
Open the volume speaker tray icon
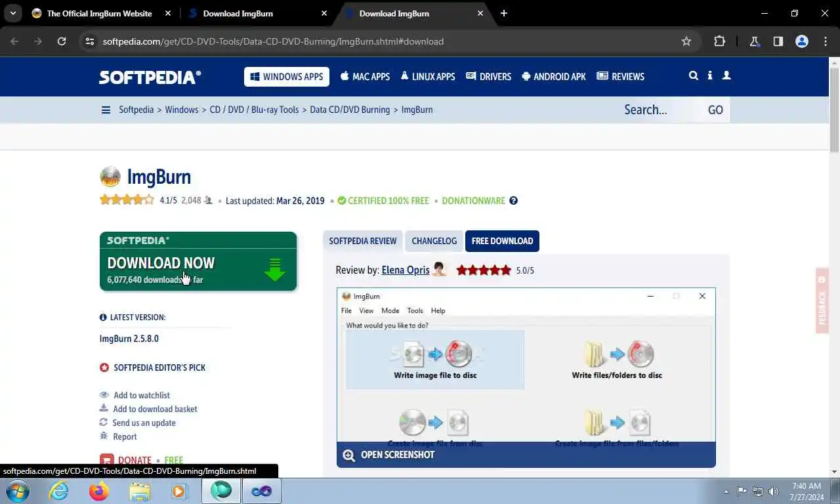[x=773, y=491]
